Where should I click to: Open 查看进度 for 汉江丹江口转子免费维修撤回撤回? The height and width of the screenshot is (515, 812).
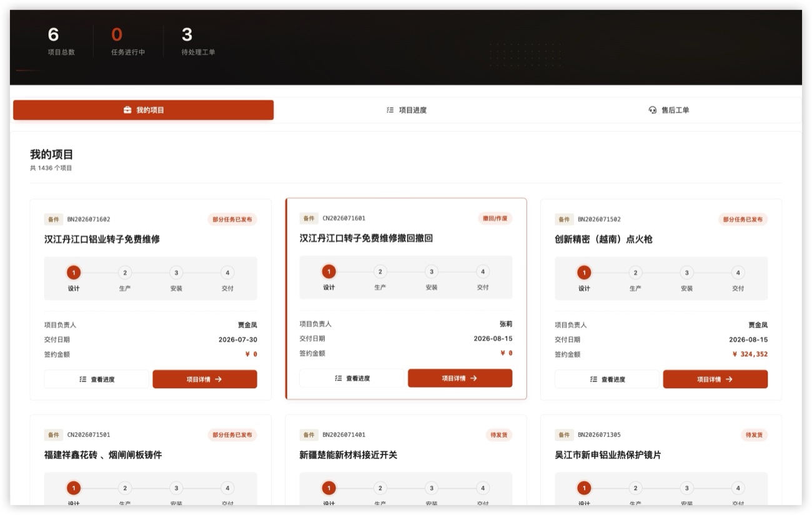tap(352, 378)
